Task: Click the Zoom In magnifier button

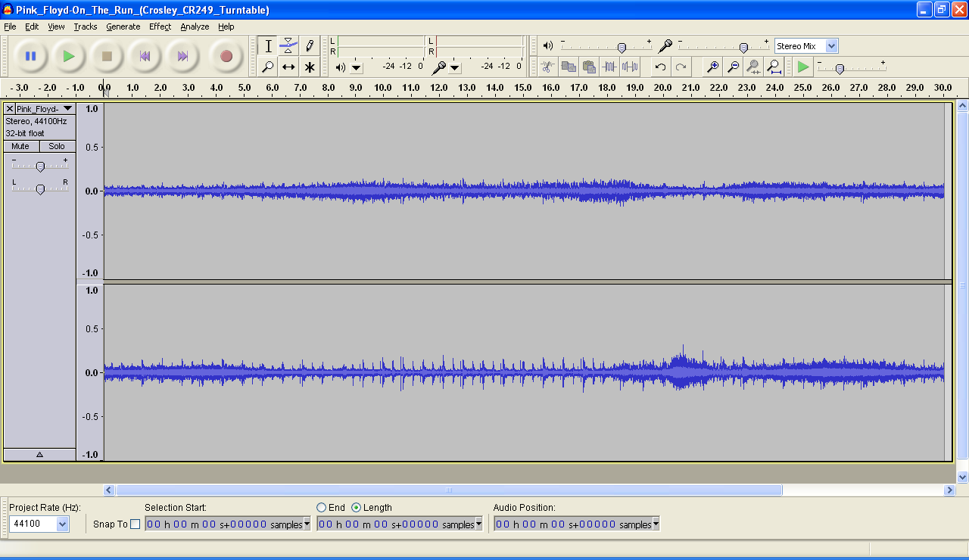Action: point(712,67)
